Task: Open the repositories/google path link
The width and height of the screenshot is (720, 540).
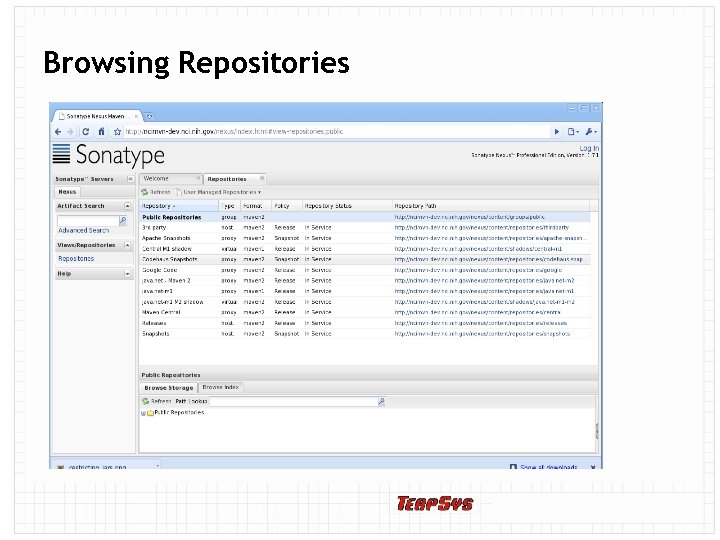Action: 478,270
